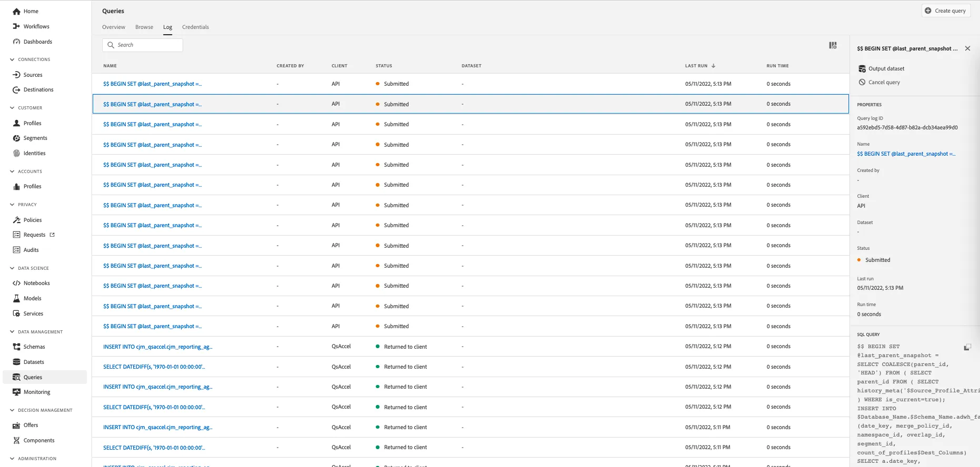Collapse the Privacy section
Viewport: 980px width, 467px height.
12,205
